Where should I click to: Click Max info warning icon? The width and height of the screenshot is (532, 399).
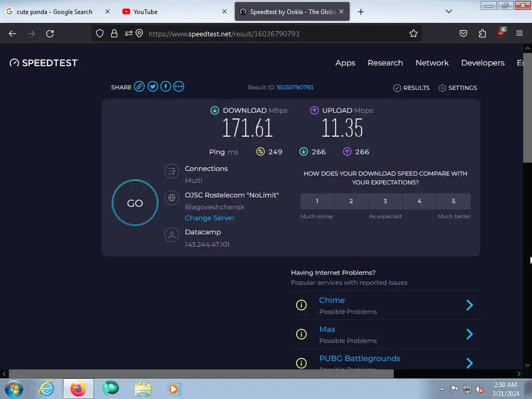(301, 334)
